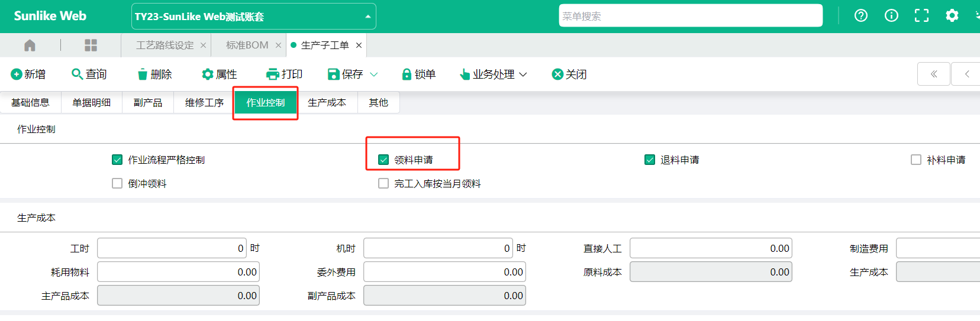Click the 关闭 button
The width and height of the screenshot is (980, 321).
[x=569, y=74]
